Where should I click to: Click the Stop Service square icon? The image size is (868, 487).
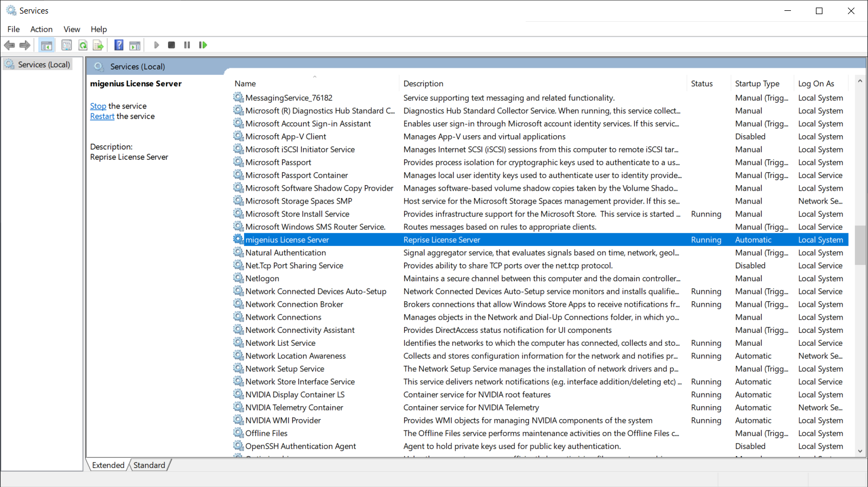(x=171, y=45)
